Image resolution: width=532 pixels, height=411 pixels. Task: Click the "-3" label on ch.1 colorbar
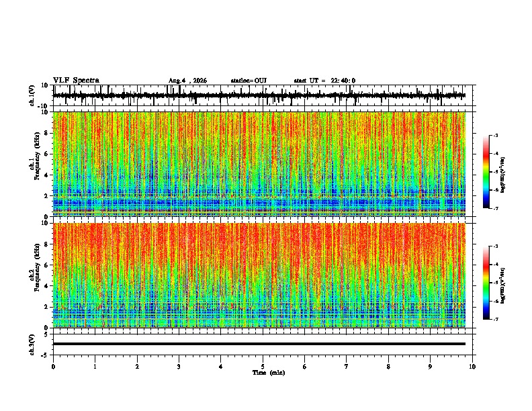coord(496,135)
